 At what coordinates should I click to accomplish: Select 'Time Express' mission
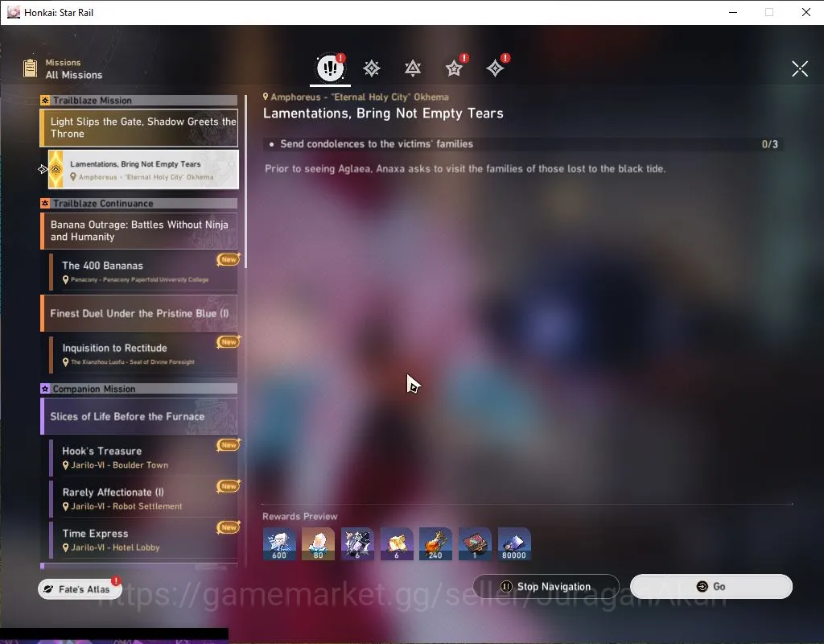[143, 539]
